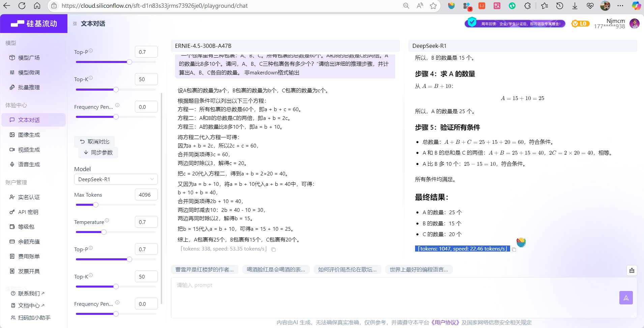Open 扫码加小助手 link
This screenshot has width=644, height=328.
coord(31,318)
